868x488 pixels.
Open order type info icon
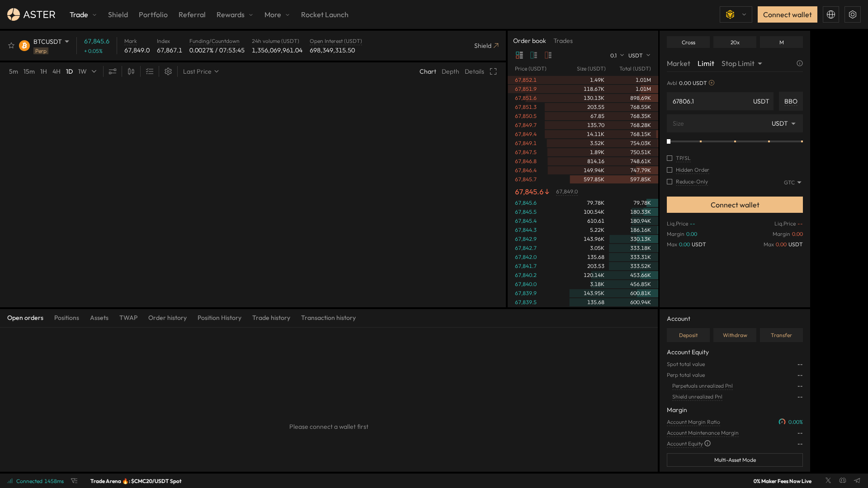(x=800, y=63)
